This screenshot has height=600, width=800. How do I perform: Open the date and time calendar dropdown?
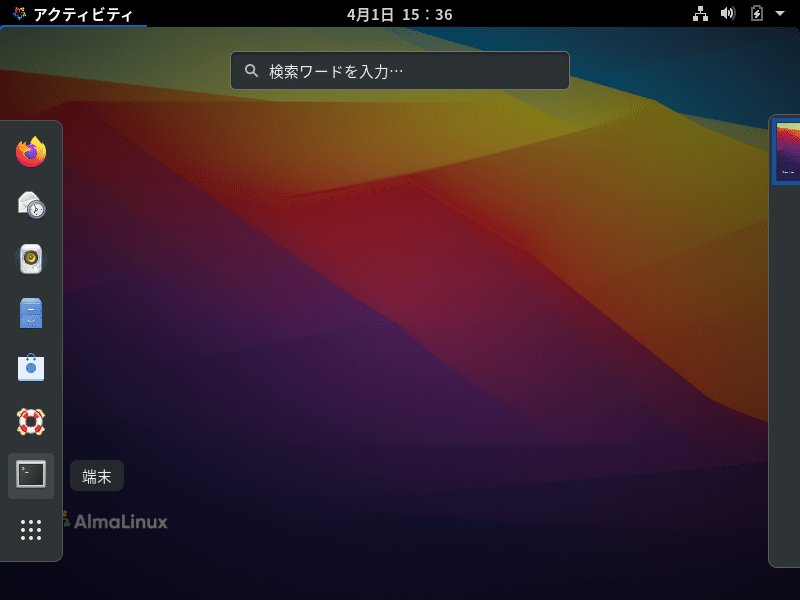coord(399,14)
